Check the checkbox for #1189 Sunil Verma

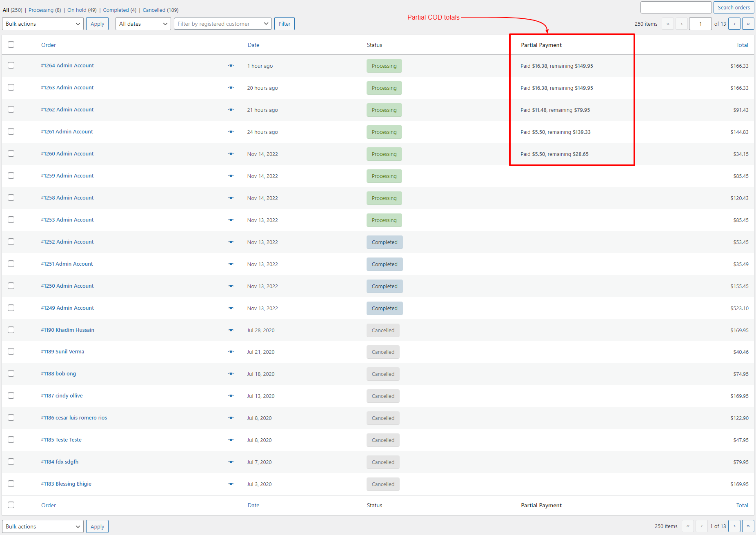click(11, 351)
